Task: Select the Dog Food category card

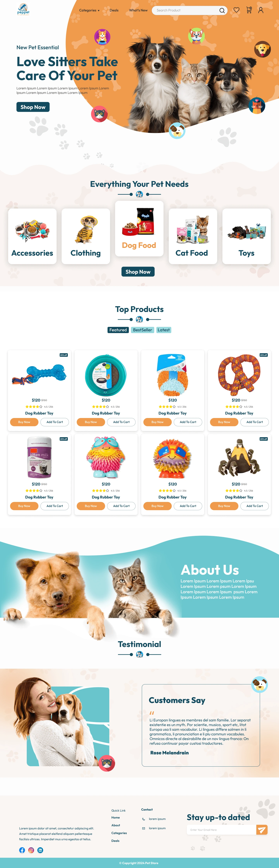Action: click(x=139, y=229)
